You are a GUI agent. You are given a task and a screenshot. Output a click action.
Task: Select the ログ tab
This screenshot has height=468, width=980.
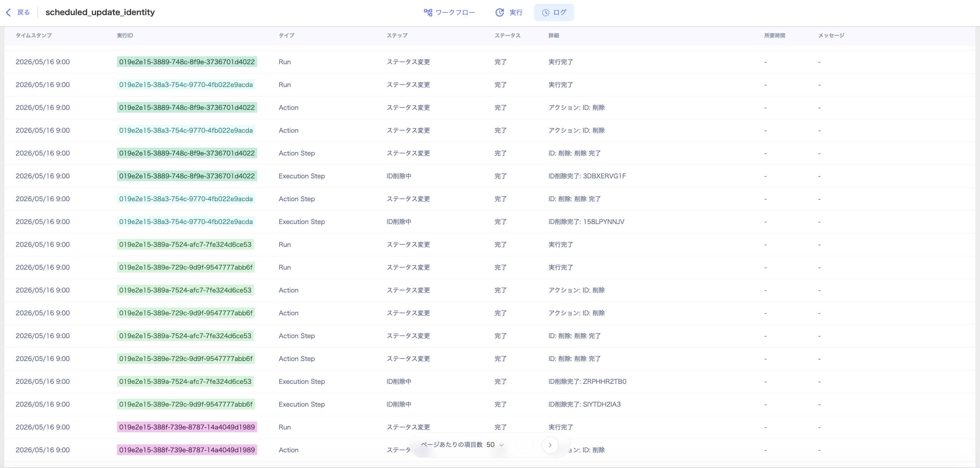pos(554,12)
